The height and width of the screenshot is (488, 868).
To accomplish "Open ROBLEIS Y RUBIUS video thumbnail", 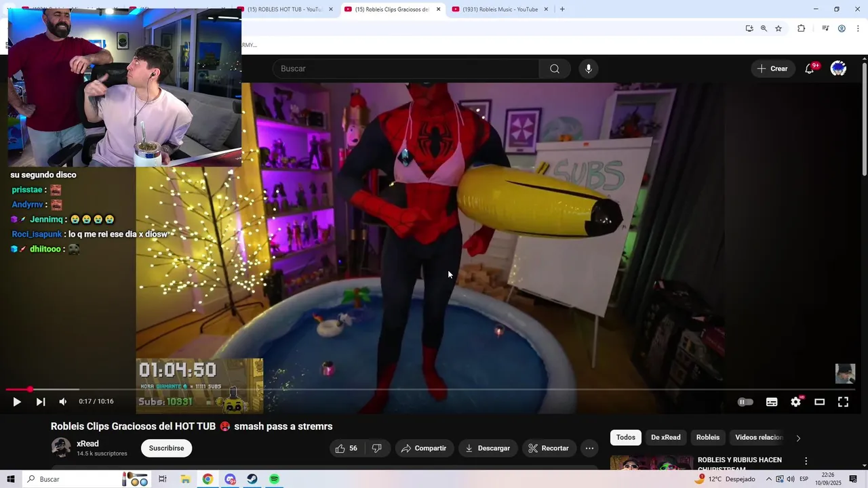I will tap(652, 462).
